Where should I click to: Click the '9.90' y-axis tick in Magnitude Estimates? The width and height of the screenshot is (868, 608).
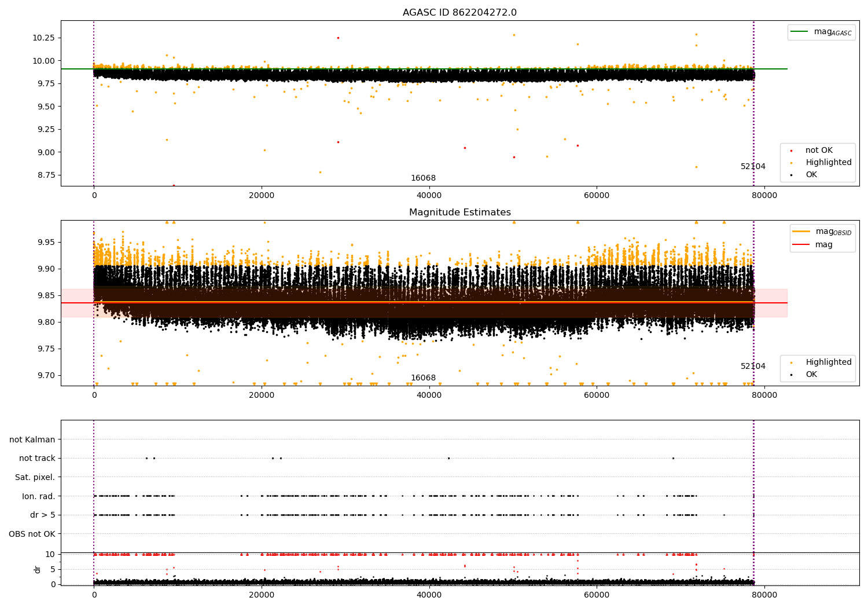point(46,269)
